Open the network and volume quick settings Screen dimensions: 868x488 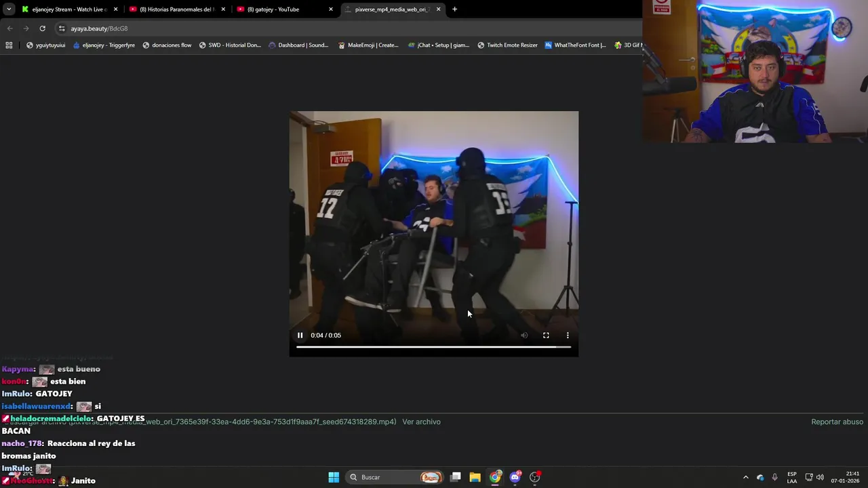[x=814, y=477]
